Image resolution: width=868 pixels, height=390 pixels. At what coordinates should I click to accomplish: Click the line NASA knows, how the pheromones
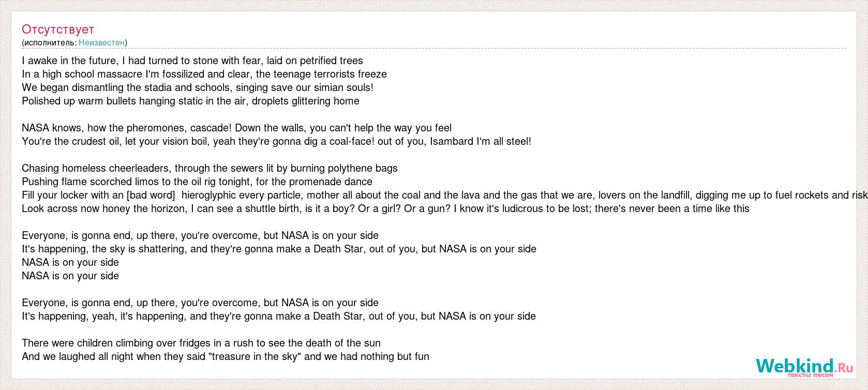pos(237,128)
